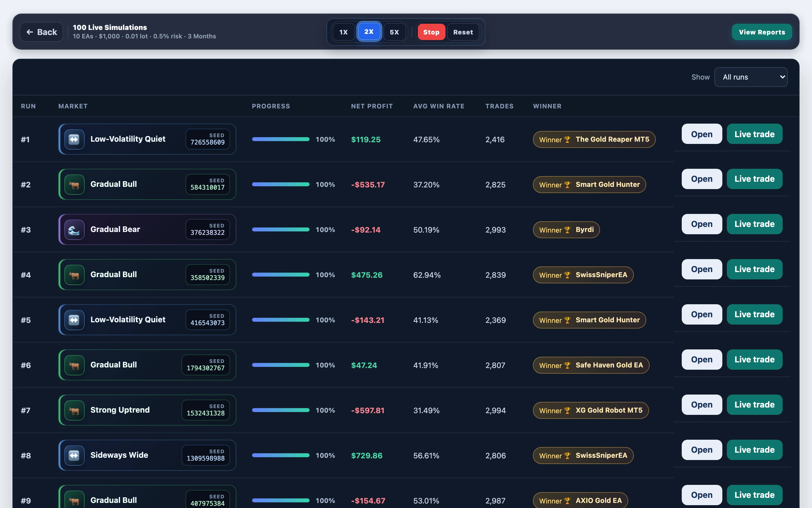812x508 pixels.
Task: Click the bull icon in run #6
Action: tap(74, 365)
